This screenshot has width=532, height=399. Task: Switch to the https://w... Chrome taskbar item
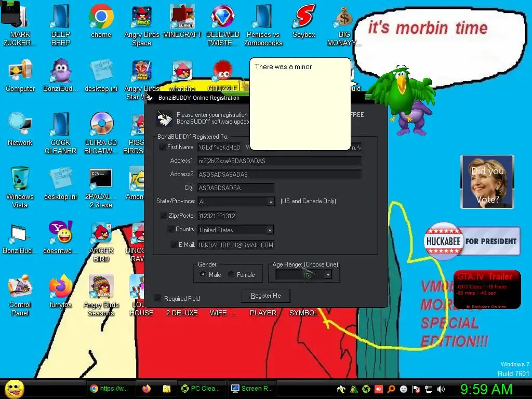click(x=111, y=389)
